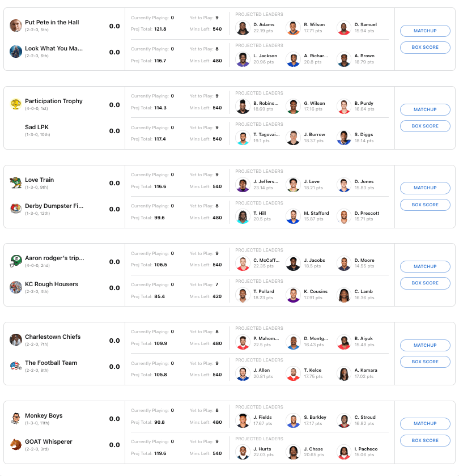Open T. Kelce player name link
The height and width of the screenshot is (476, 459).
click(x=312, y=370)
